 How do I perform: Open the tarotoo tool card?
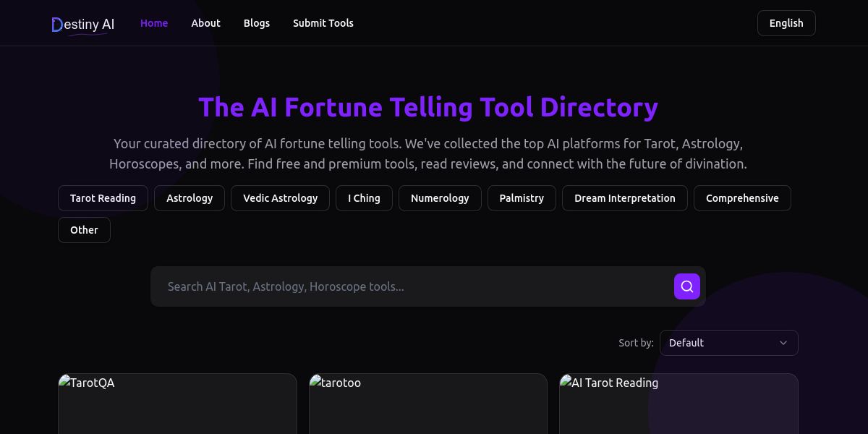pyautogui.click(x=428, y=404)
